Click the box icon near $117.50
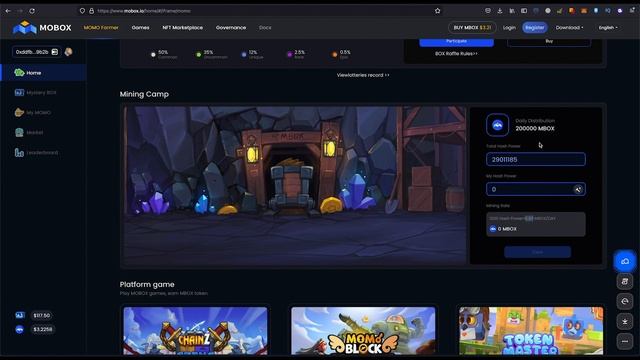This screenshot has width=640, height=360. coord(20,315)
